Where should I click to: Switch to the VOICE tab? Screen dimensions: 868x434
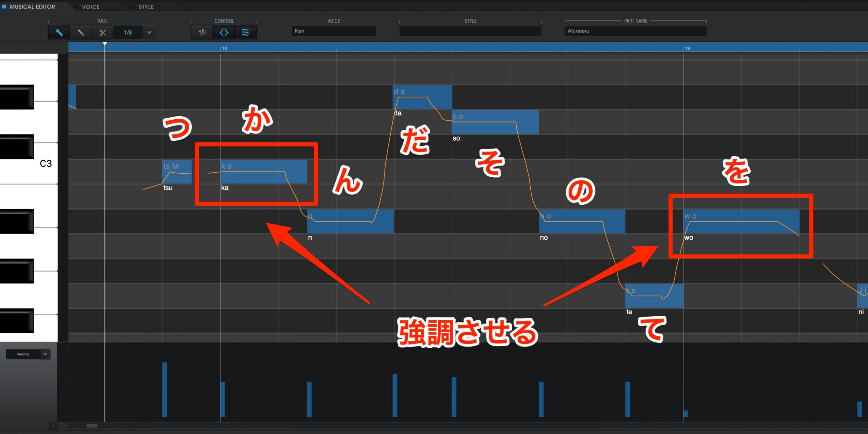pyautogui.click(x=91, y=7)
